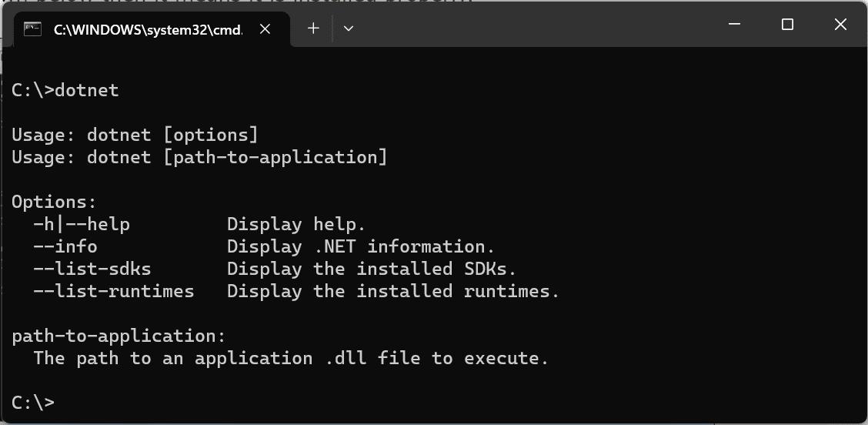The image size is (868, 425).
Task: Click the 'Options:' heading
Action: point(54,202)
